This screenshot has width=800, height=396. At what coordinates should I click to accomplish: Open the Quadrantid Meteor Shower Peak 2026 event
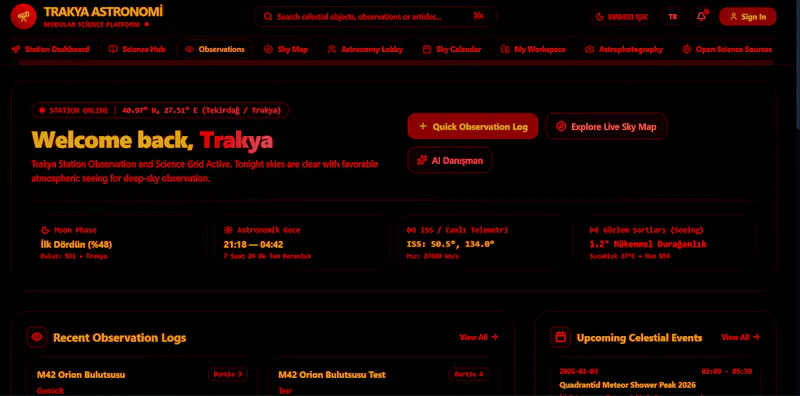628,385
